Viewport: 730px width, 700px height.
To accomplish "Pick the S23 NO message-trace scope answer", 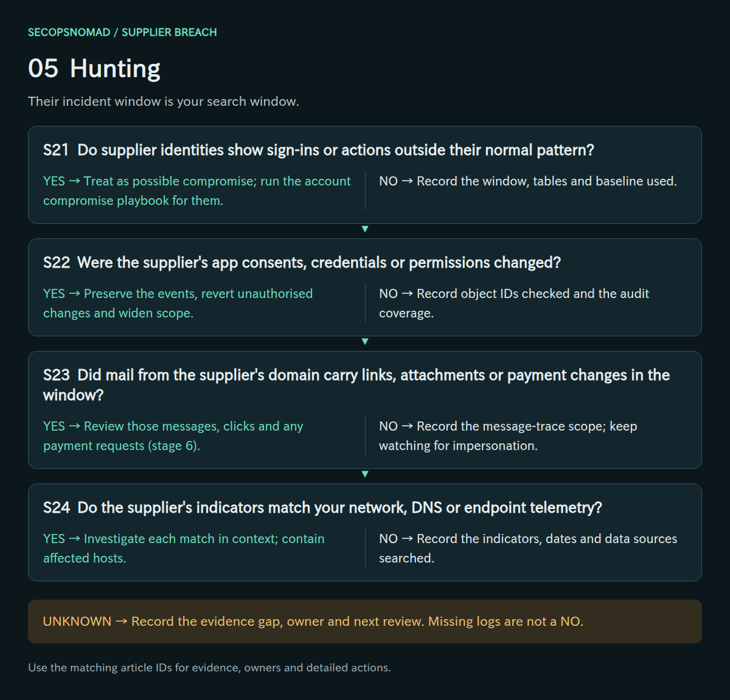I will [x=508, y=436].
